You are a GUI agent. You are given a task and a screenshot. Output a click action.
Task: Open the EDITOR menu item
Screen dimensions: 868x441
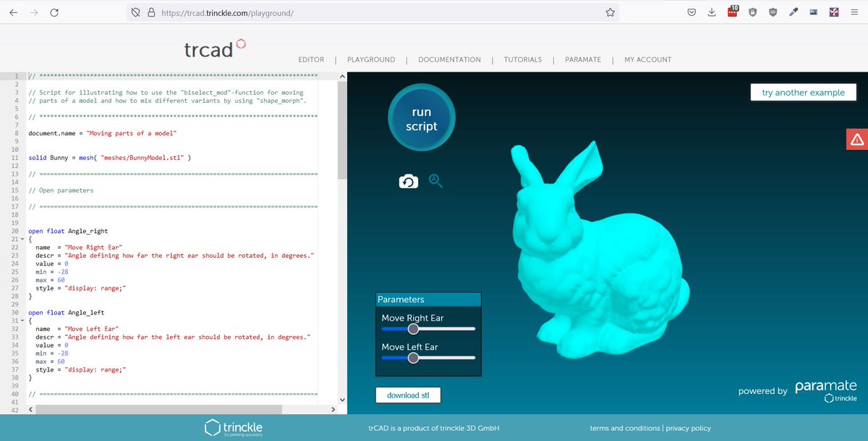(x=311, y=59)
